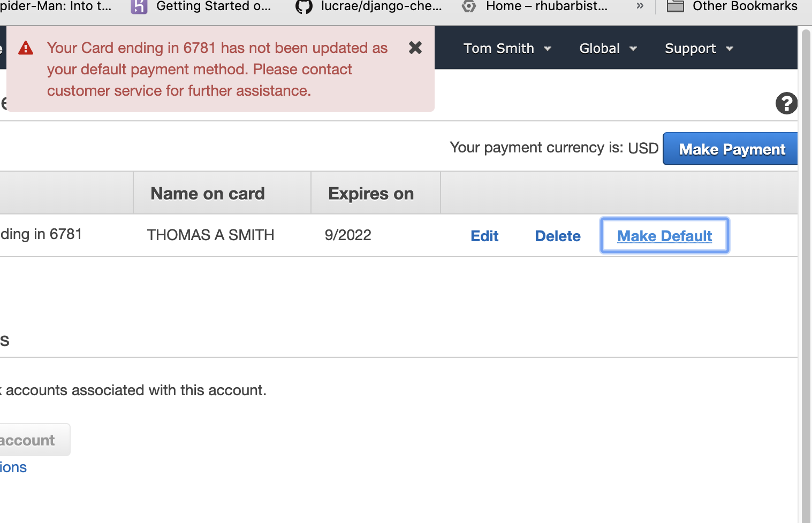Dismiss the card error alert with X
Viewport: 812px width, 523px height.
tap(415, 48)
